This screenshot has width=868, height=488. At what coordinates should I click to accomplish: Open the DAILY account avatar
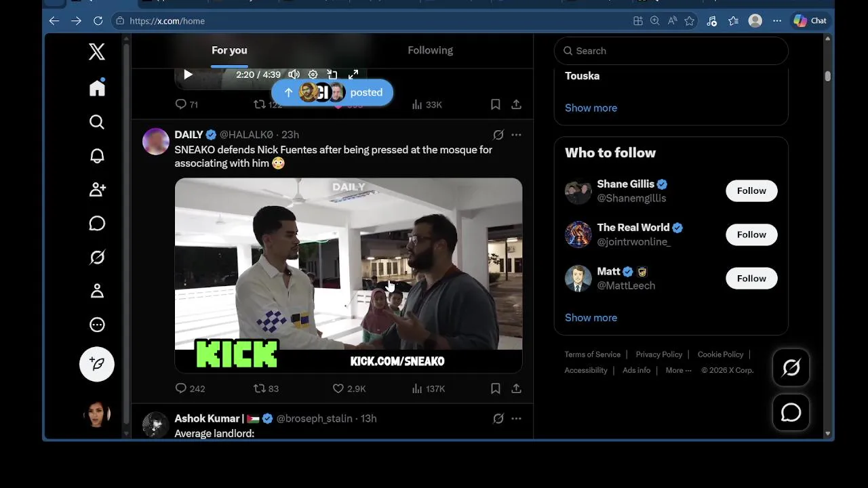point(156,141)
